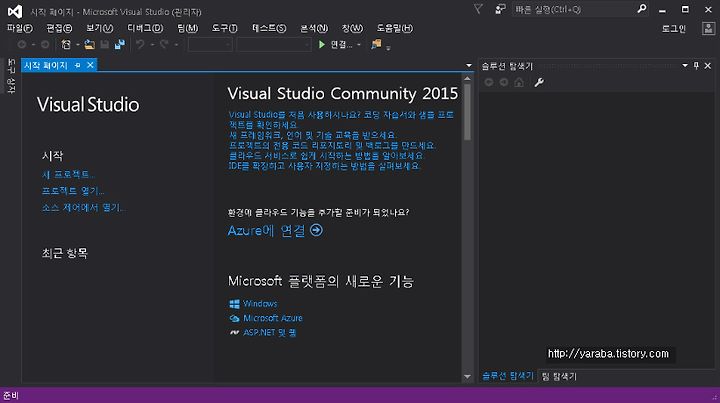
Task: Open the 도움말(H) menu
Action: [x=394, y=28]
